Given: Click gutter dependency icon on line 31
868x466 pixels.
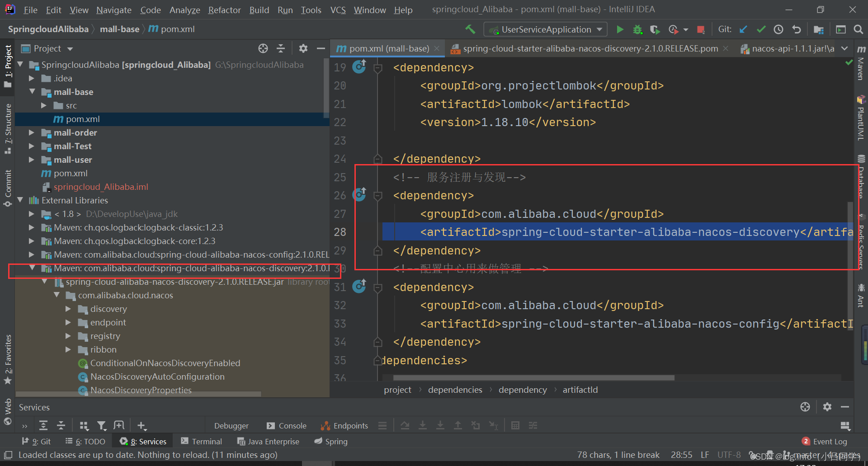Looking at the screenshot, I should click(x=359, y=286).
